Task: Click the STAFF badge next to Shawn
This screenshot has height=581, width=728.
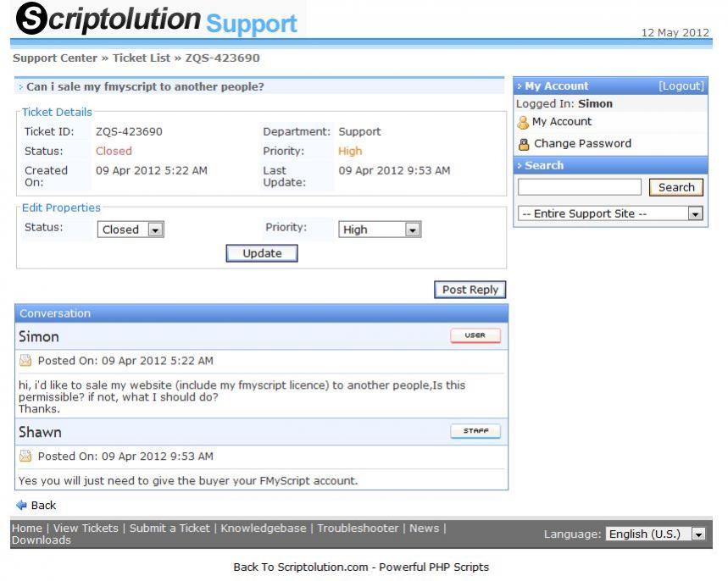Action: (475, 430)
